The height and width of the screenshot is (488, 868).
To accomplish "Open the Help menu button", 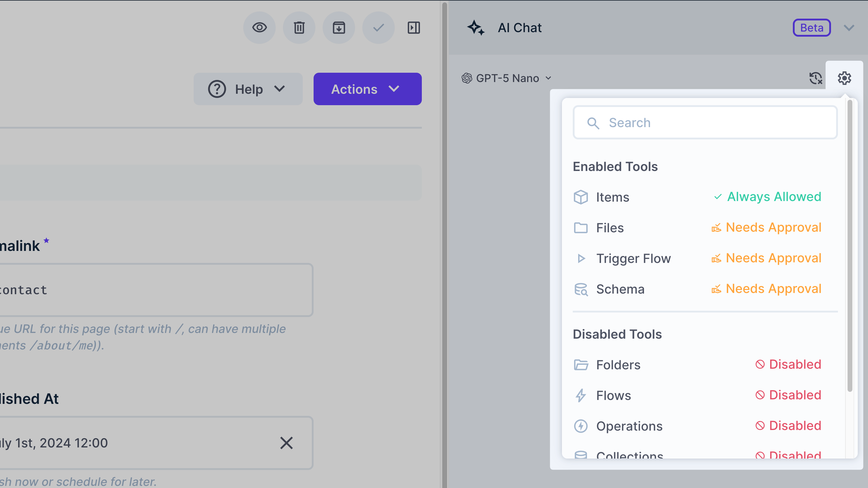I will tap(248, 89).
